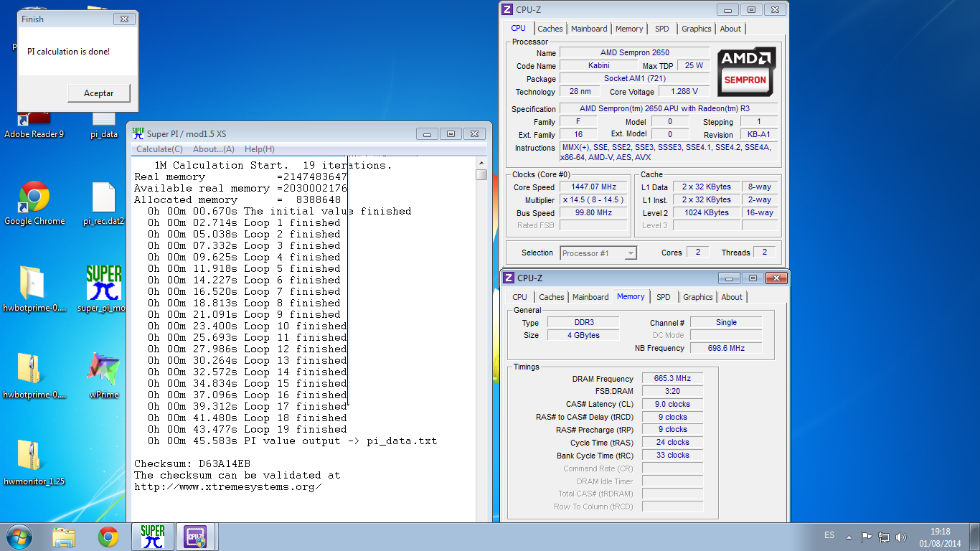Select the pi_rec.dat2 desktop file
Screen dimensions: 980x551
104,203
